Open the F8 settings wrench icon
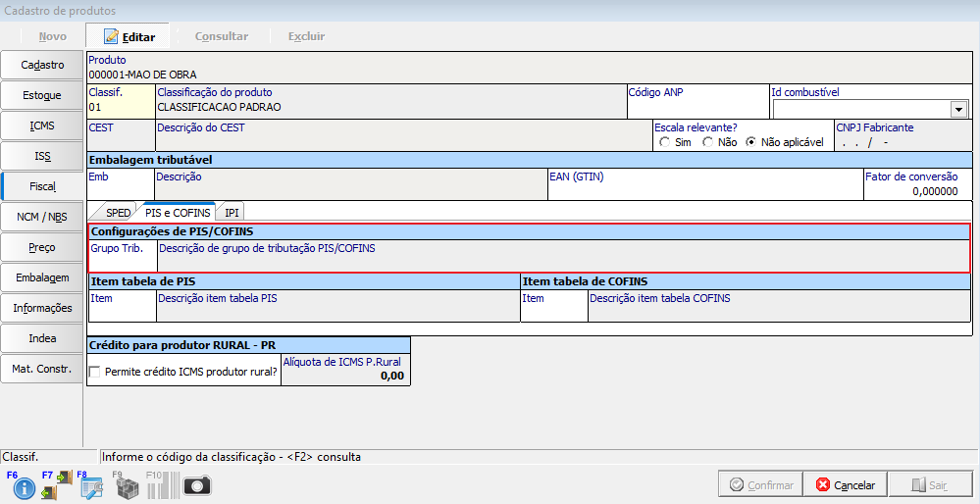The width and height of the screenshot is (980, 504). (91, 486)
